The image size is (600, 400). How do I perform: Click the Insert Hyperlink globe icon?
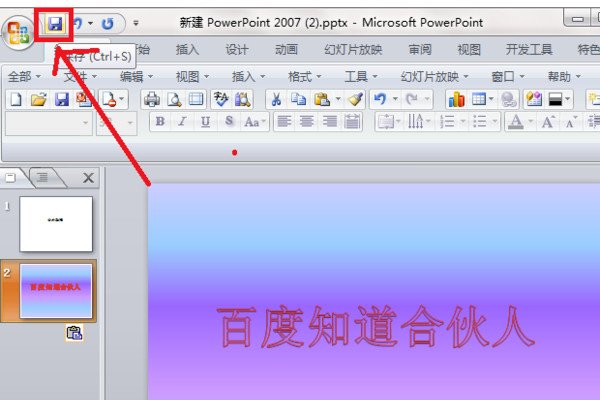509,100
